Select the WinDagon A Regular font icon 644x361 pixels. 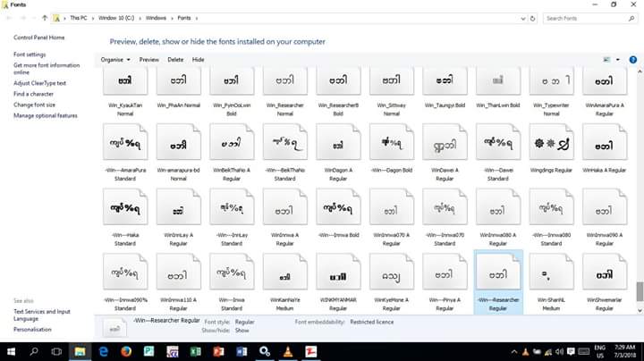tap(338, 142)
